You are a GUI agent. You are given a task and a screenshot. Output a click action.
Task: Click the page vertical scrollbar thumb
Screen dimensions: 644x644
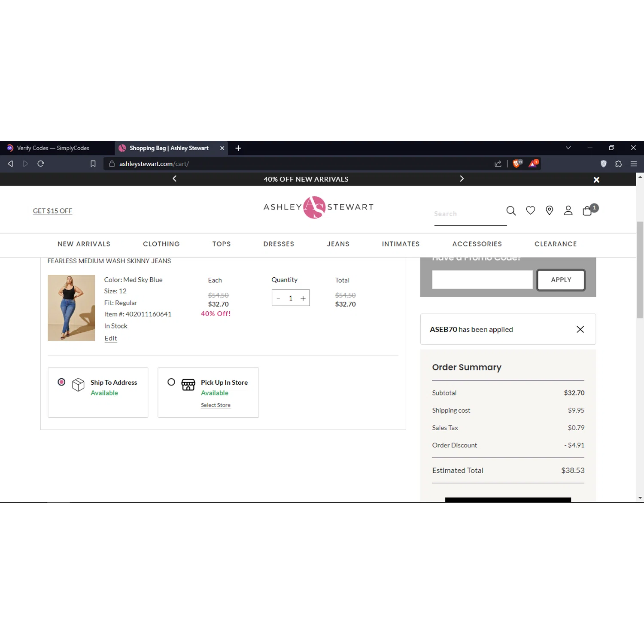pyautogui.click(x=640, y=270)
